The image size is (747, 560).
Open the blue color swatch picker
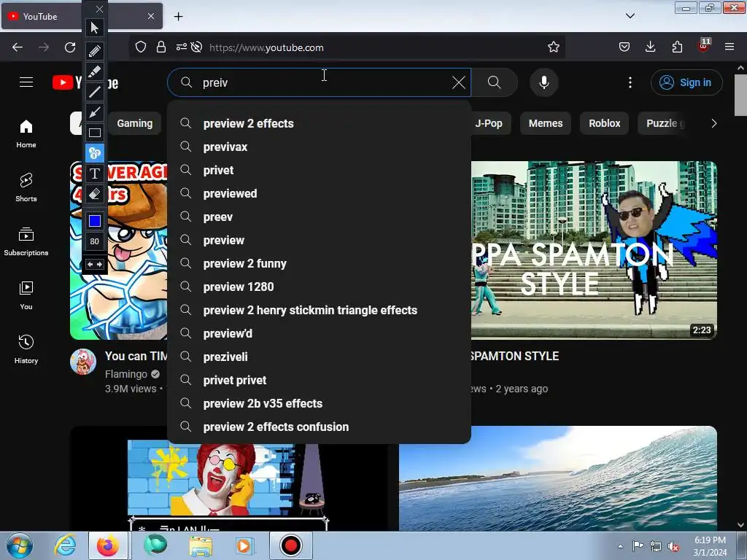94,221
